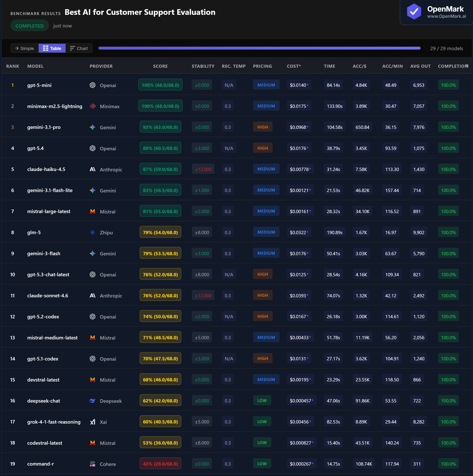
Task: Open the www.OpenMark.ai link
Action: 447,16
